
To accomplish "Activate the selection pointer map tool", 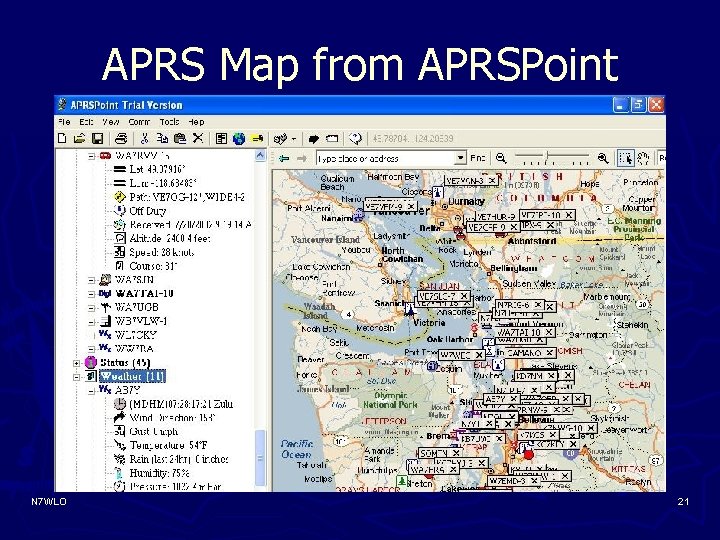I will [625, 158].
